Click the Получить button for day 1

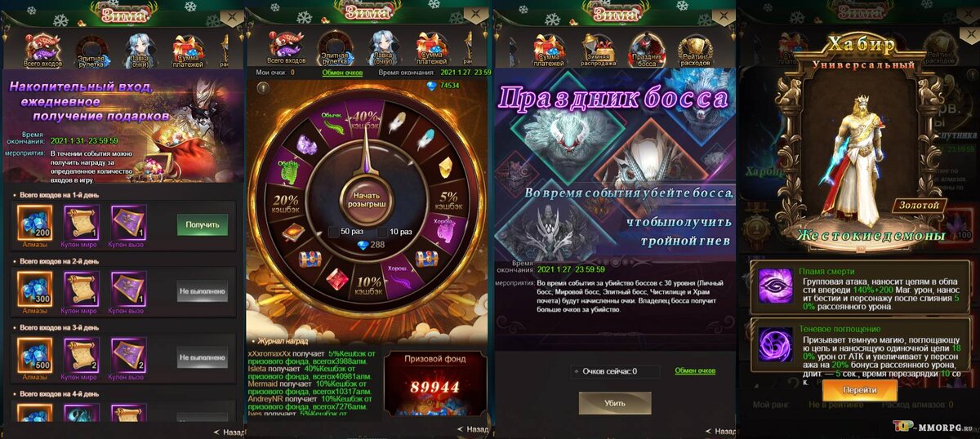[202, 224]
